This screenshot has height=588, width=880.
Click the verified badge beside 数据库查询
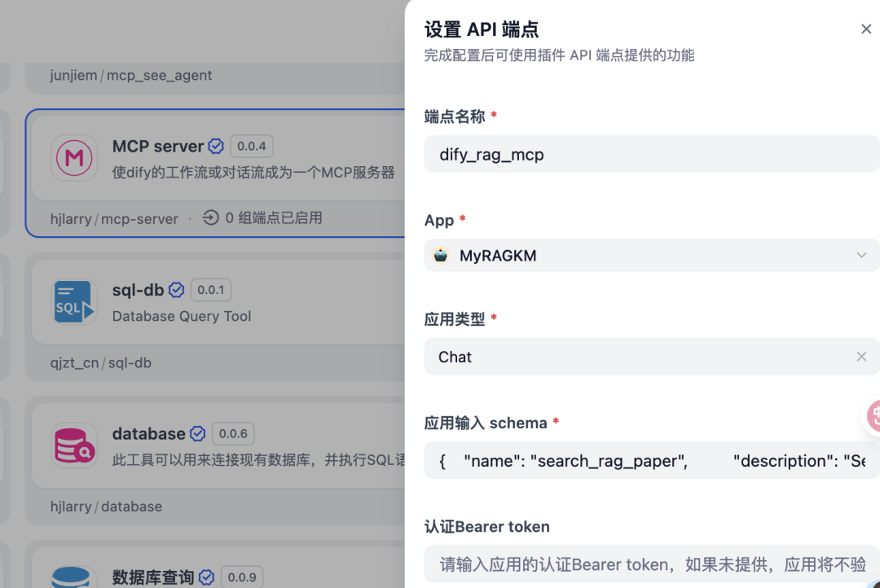click(x=206, y=577)
